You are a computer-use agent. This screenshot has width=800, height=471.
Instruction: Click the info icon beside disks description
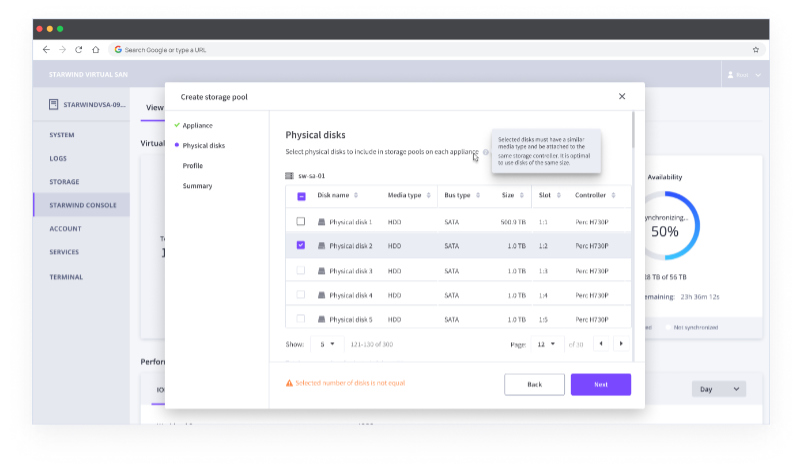pos(486,152)
